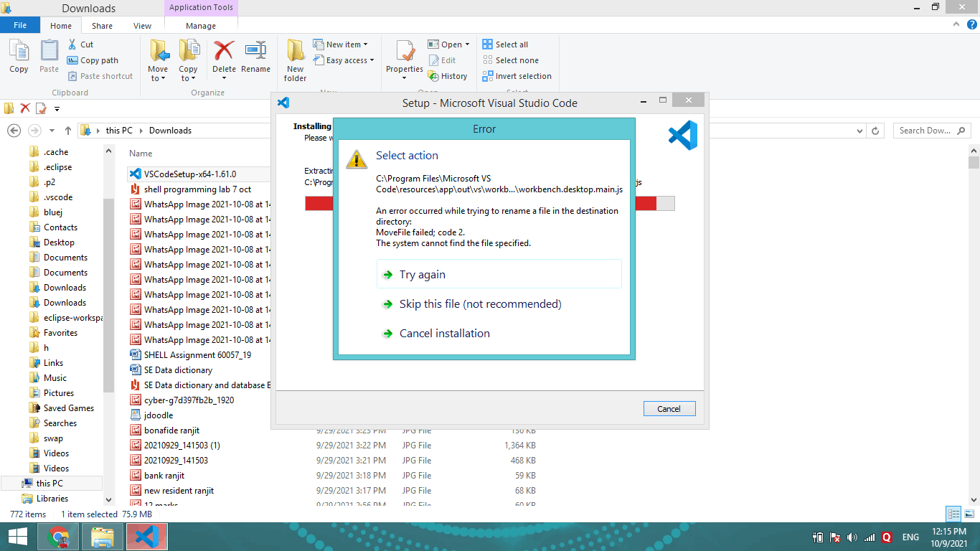The width and height of the screenshot is (980, 551).
Task: Select VSCodeSetup-x64-1.61.0 file
Action: coord(190,174)
